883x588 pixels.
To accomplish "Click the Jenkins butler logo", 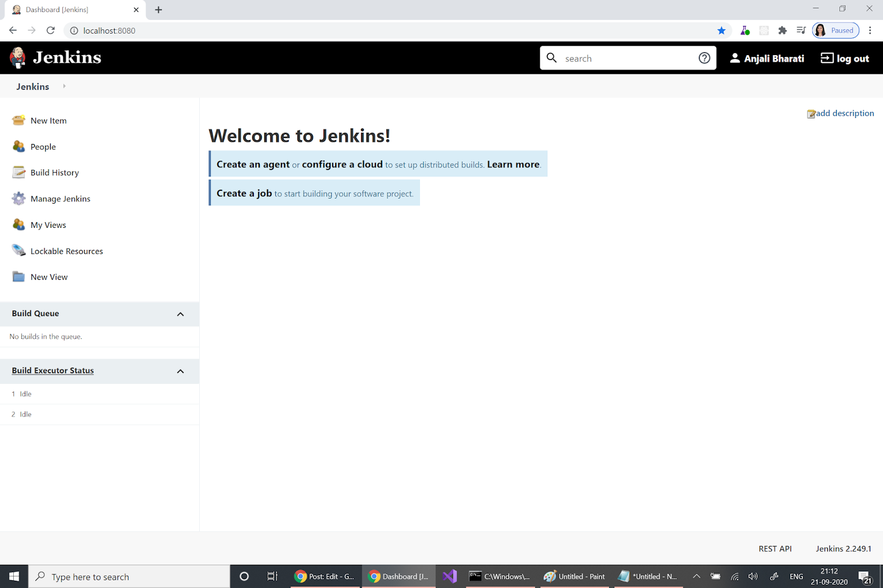I will click(x=18, y=57).
